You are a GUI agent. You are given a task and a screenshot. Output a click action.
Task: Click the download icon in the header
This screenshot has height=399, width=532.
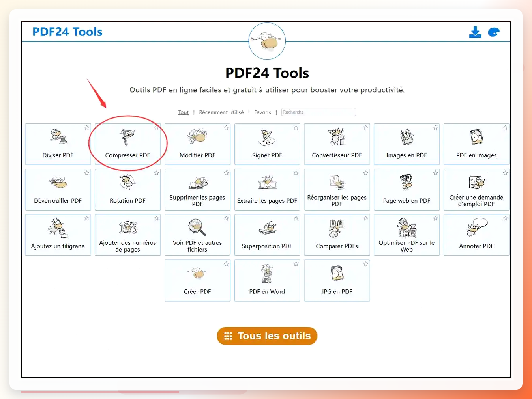475,32
